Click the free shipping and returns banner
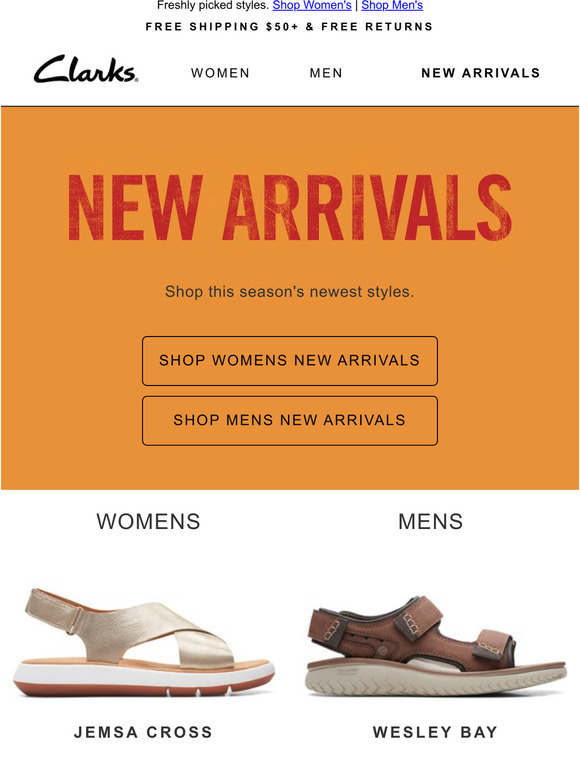The width and height of the screenshot is (580, 774). [289, 27]
